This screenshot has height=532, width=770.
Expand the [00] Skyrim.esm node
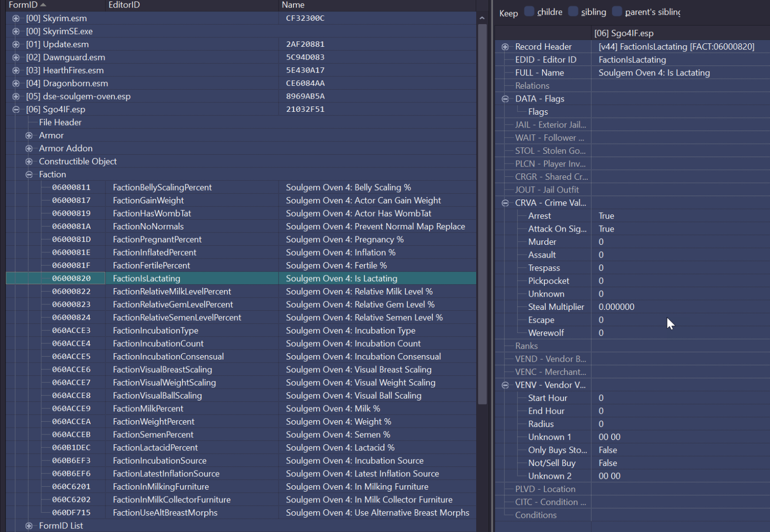(x=16, y=18)
